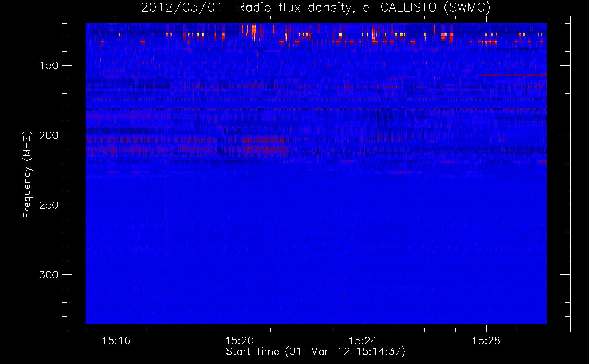
Task: Click the 15:16 time tick label
Action: (x=116, y=341)
